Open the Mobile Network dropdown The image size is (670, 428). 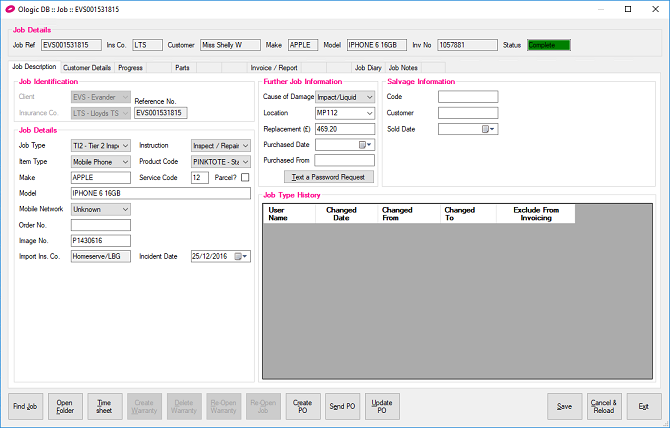[x=125, y=209]
